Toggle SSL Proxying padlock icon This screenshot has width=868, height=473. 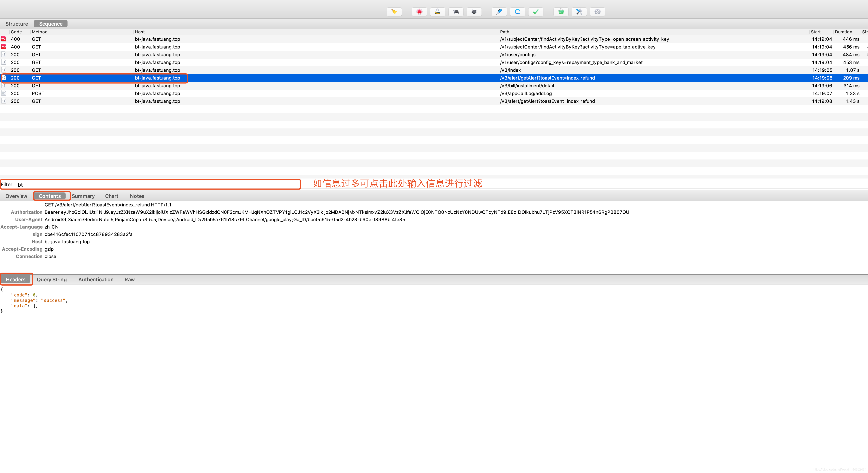(437, 12)
